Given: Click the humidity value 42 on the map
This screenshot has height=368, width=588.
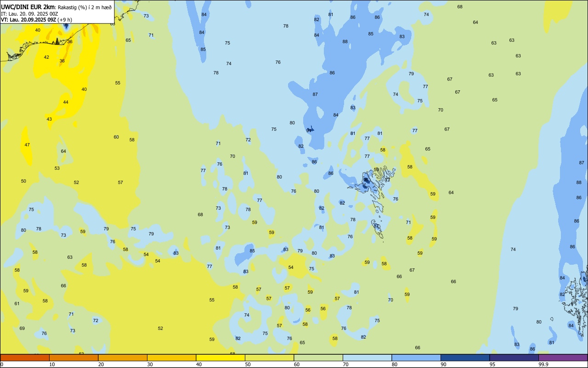Looking at the screenshot, I should tap(46, 57).
